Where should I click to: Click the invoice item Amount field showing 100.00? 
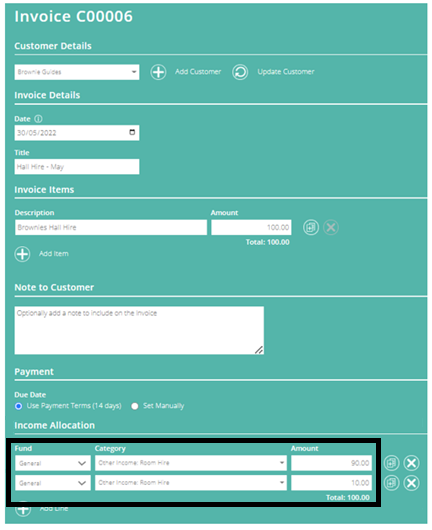tap(251, 227)
